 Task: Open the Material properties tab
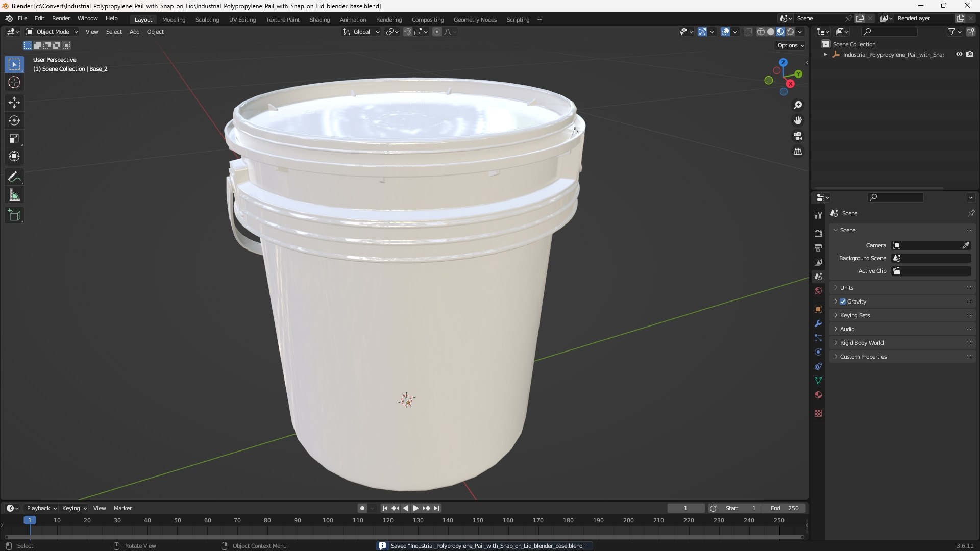tap(818, 395)
